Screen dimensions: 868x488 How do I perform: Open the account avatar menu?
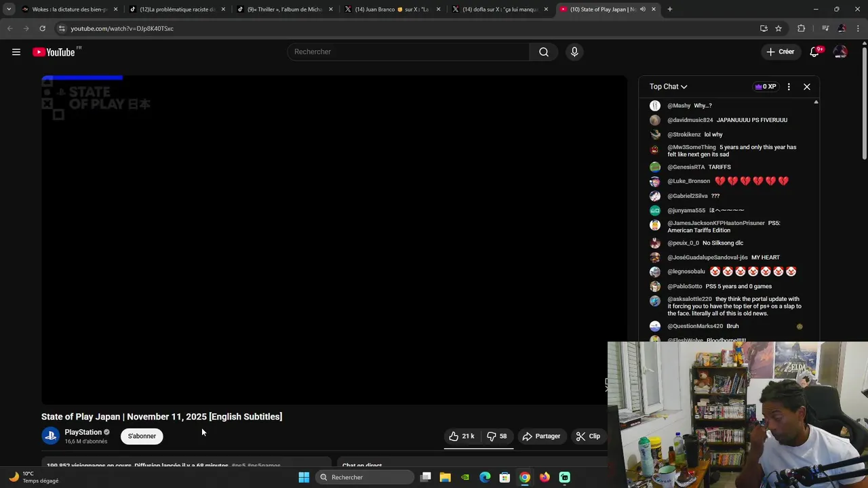click(840, 52)
